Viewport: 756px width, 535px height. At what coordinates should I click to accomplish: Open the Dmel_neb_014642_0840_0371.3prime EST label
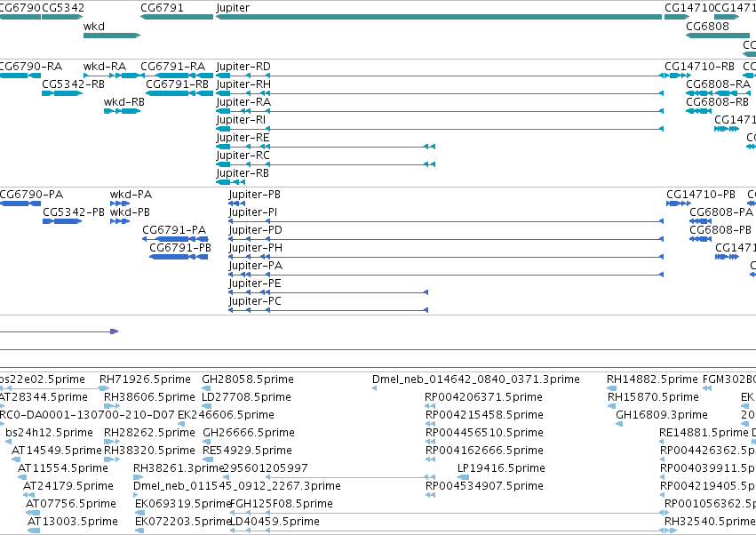[x=476, y=379]
